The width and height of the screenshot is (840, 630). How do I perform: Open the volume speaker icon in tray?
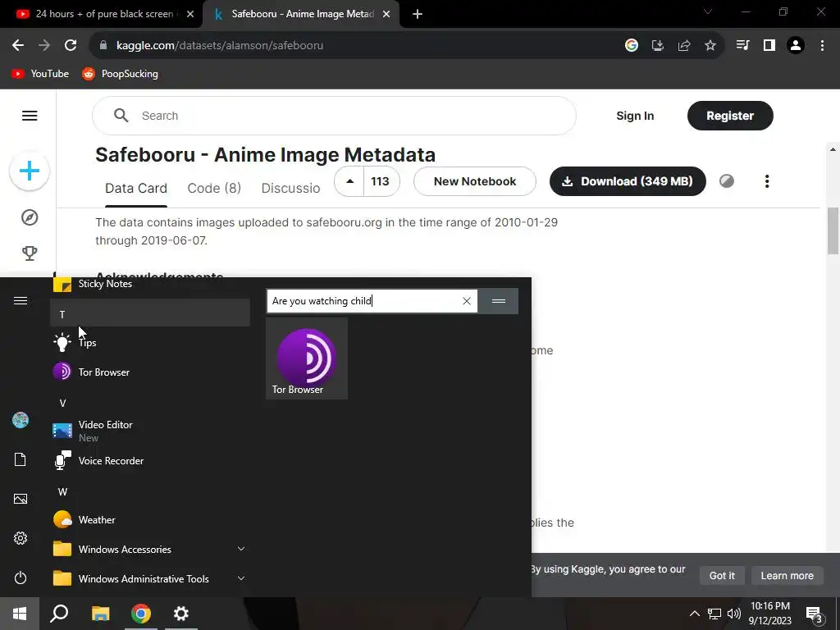coord(734,614)
